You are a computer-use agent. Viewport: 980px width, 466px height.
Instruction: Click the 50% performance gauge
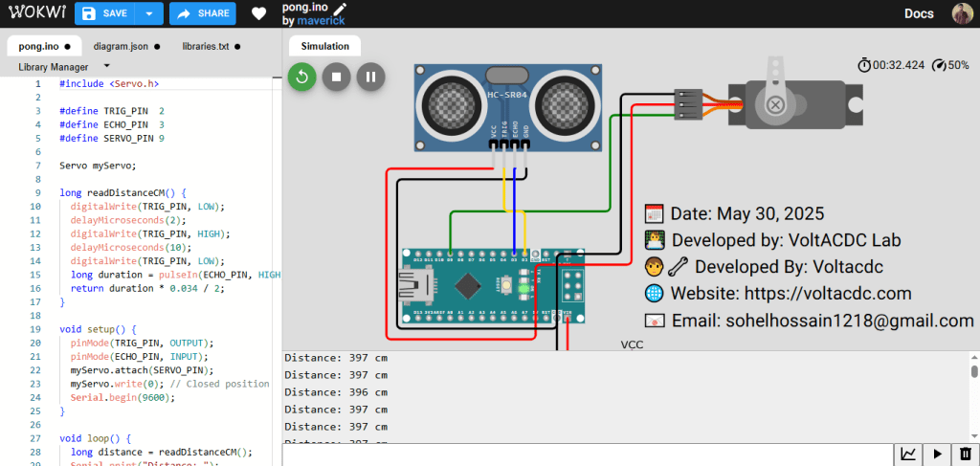[x=950, y=65]
